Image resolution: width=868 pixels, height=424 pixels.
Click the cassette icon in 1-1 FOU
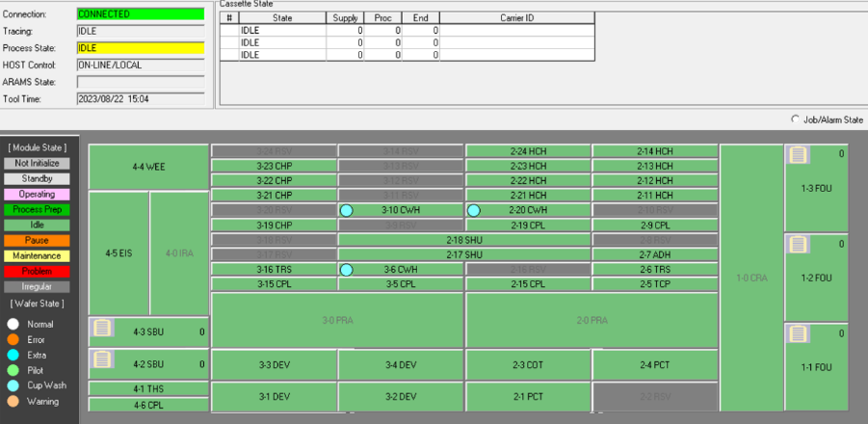point(798,334)
